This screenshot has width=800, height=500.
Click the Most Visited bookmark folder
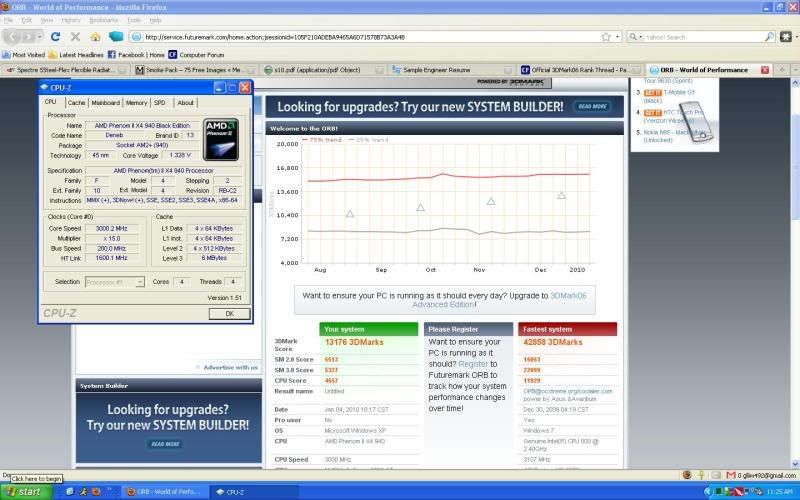(23, 55)
